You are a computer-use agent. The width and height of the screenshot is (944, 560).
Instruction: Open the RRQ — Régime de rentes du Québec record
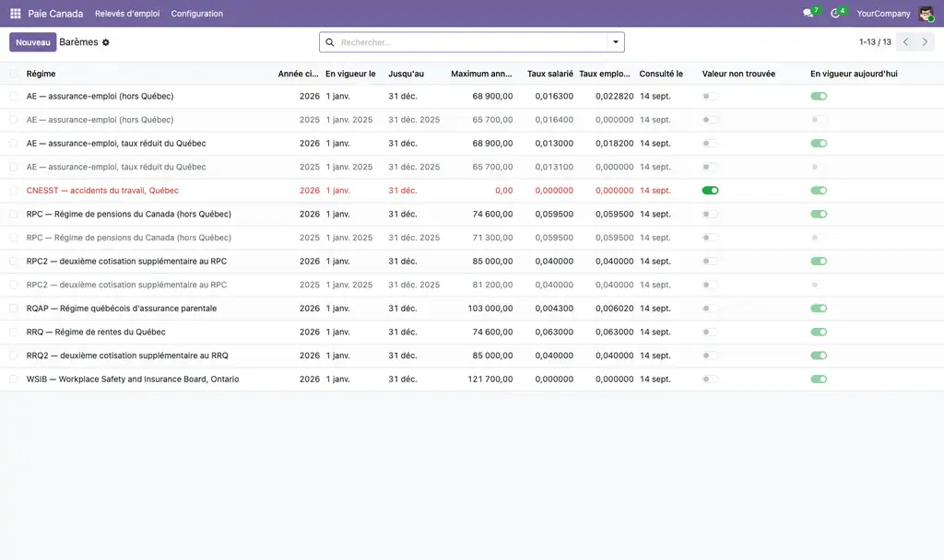tap(96, 332)
